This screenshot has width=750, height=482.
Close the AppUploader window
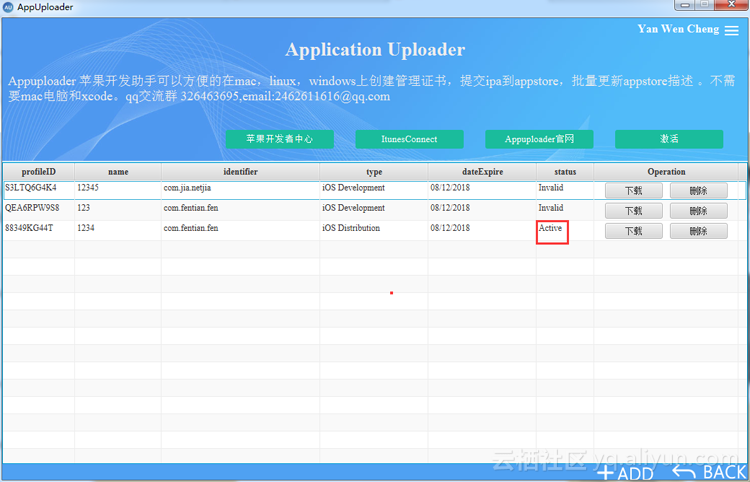point(732,4)
